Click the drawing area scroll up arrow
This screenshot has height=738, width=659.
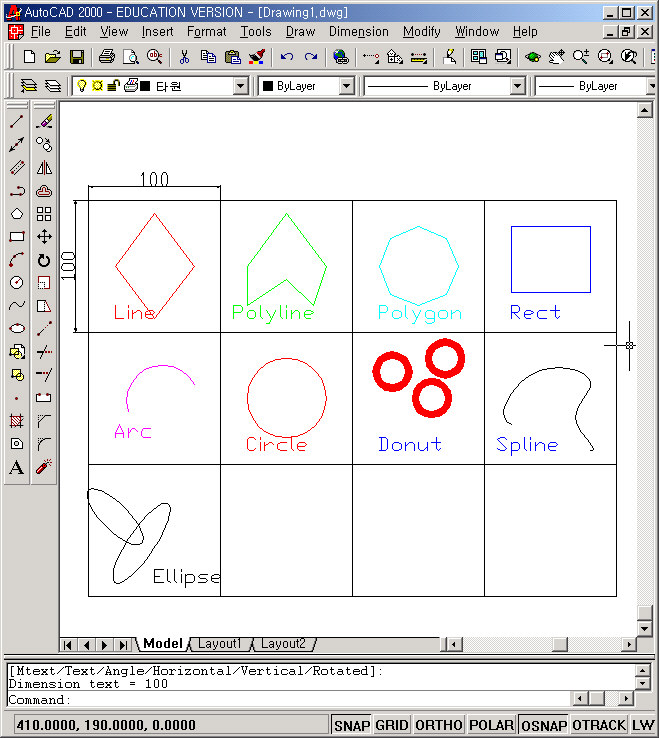tap(644, 111)
